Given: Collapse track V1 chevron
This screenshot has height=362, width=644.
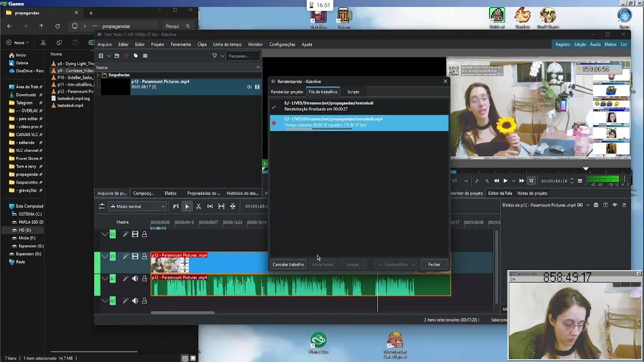Looking at the screenshot, I should pos(105,256).
